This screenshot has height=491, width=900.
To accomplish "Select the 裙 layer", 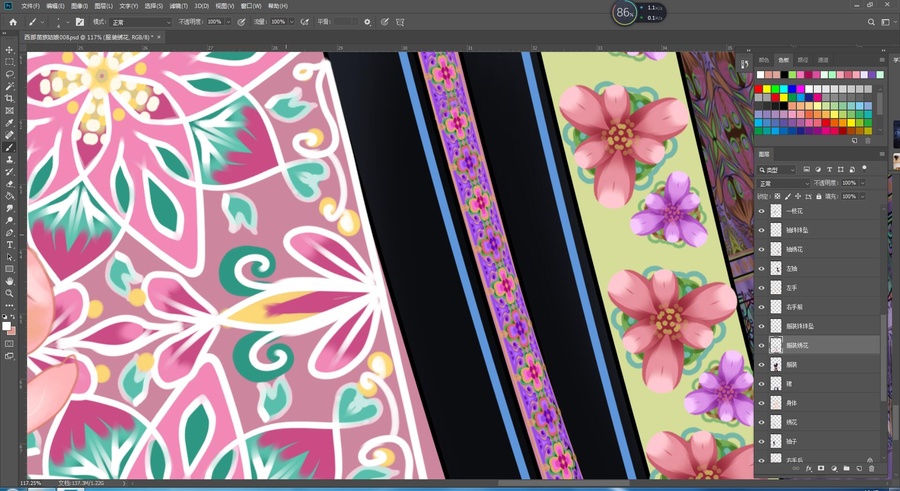I will [x=818, y=384].
